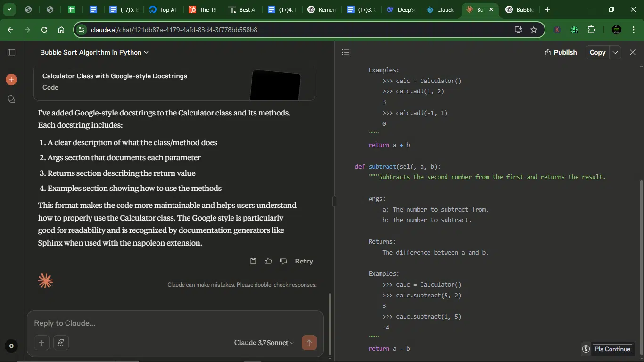
Task: Click the Copy button in artifact panel
Action: 597,52
